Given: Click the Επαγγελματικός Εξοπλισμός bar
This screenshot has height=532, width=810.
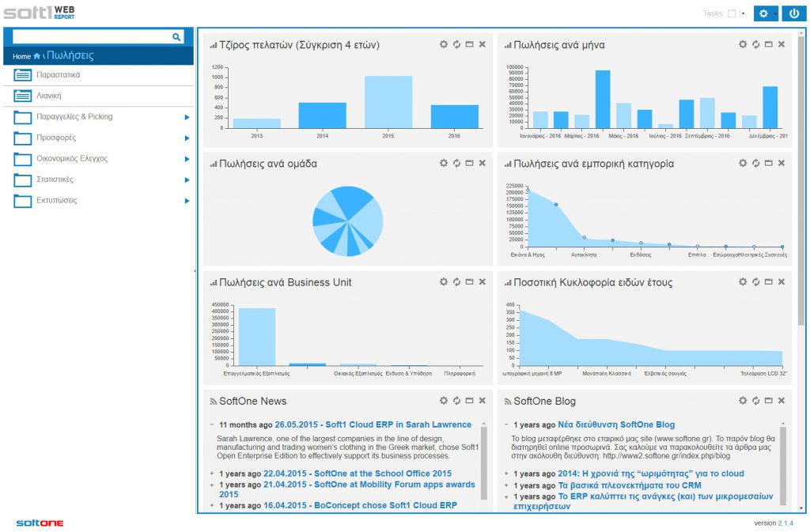Looking at the screenshot, I should (x=257, y=337).
